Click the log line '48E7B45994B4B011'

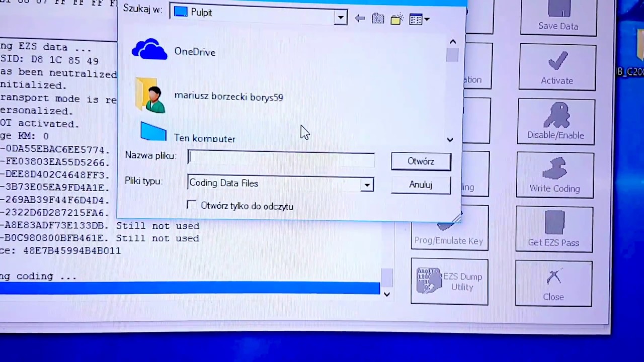[72, 250]
